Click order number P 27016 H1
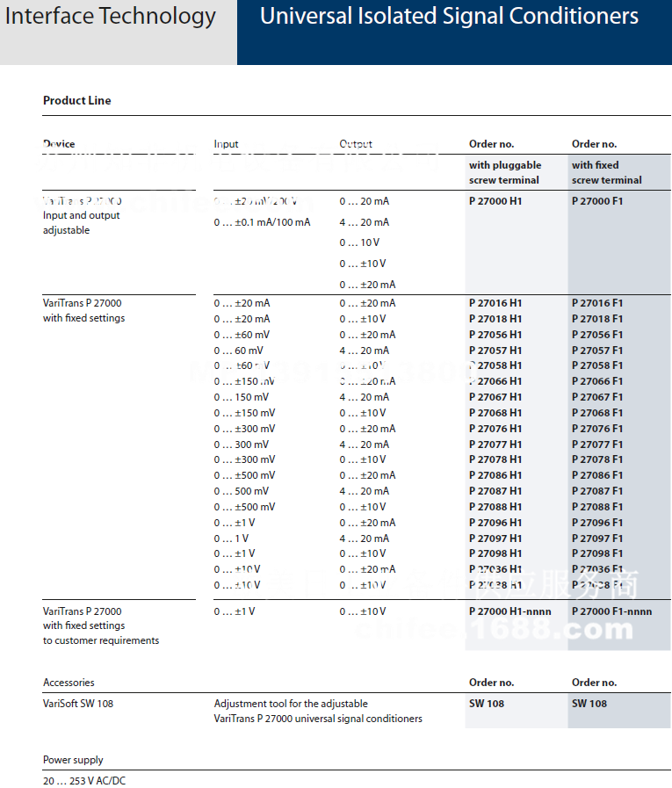The image size is (672, 788). point(495,303)
